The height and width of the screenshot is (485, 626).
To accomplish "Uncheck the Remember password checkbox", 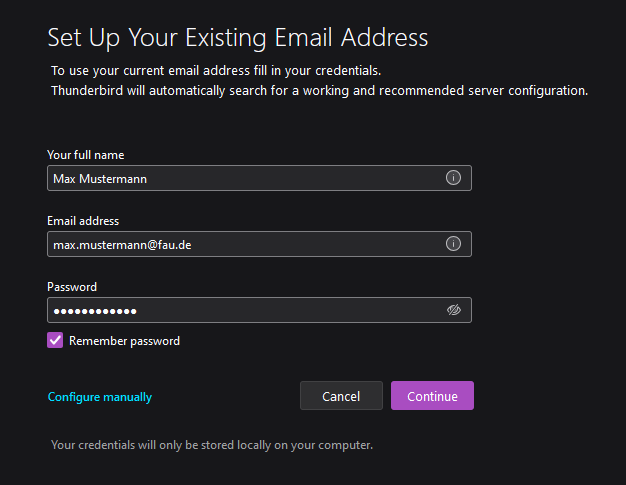I will point(56,341).
